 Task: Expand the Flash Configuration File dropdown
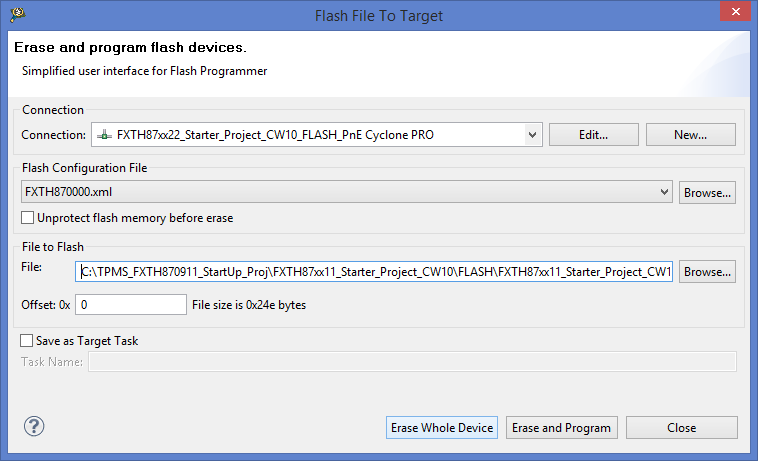click(x=665, y=192)
